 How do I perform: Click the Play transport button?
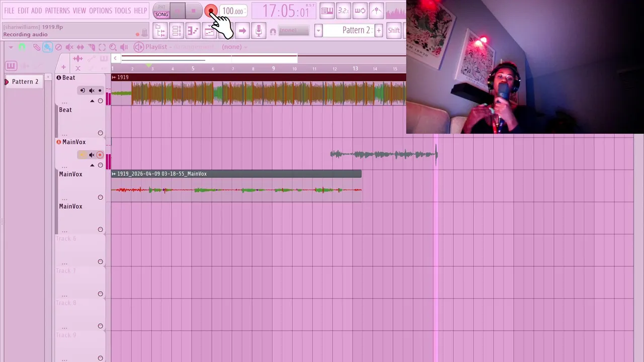(178, 11)
